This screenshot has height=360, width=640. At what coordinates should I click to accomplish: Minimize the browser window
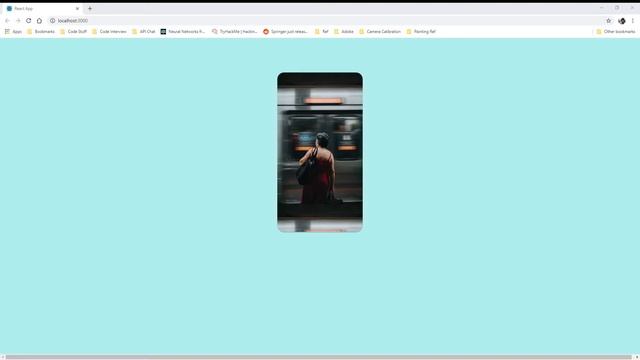click(x=602, y=8)
